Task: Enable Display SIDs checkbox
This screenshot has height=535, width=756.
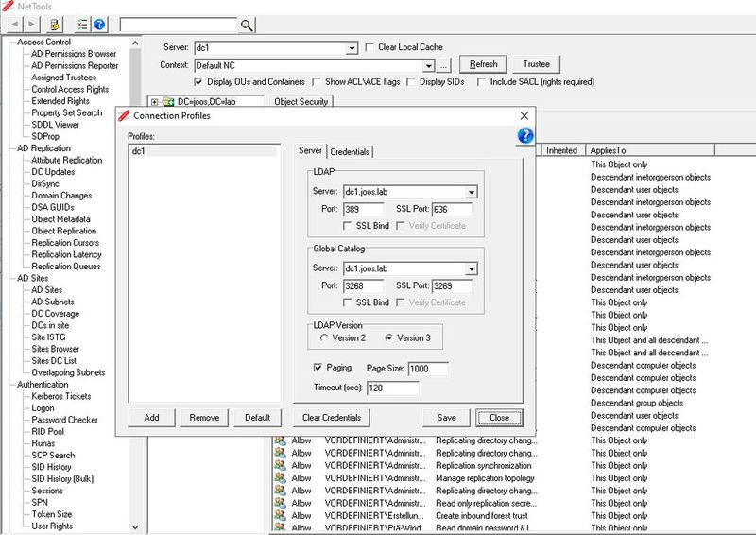Action: pos(411,82)
